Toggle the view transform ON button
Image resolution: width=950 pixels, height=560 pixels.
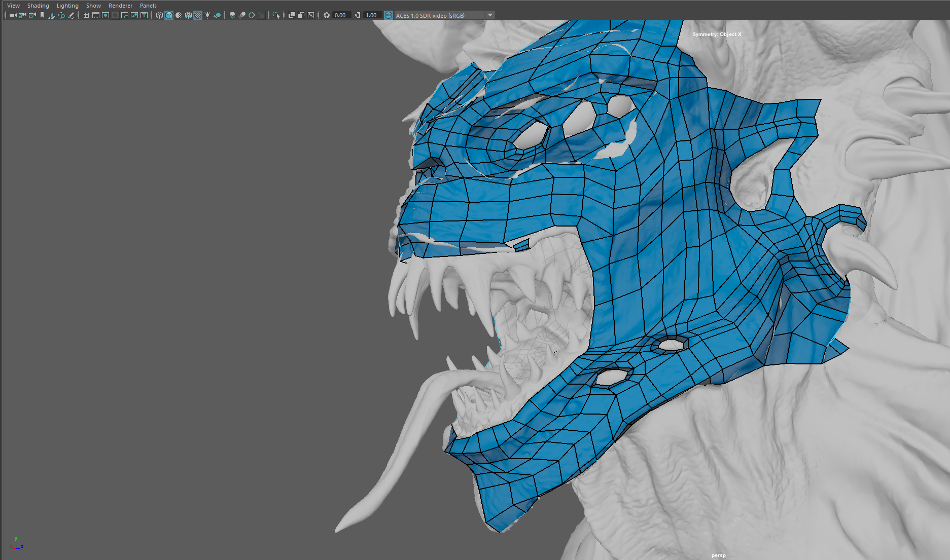389,15
